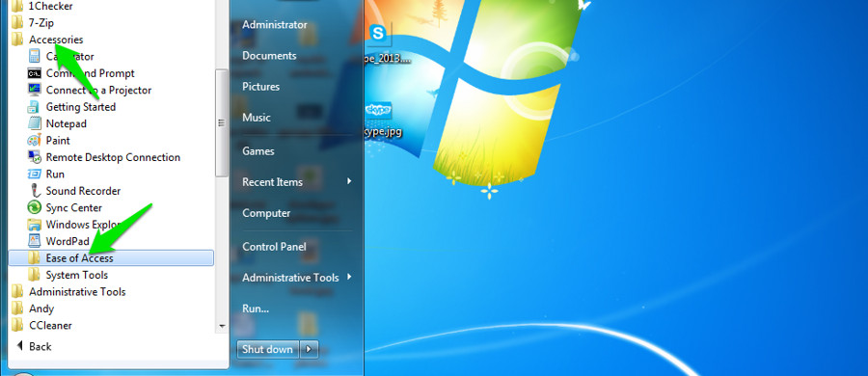This screenshot has height=376, width=868.
Task: Select the Ease of Access label
Action: 80,258
